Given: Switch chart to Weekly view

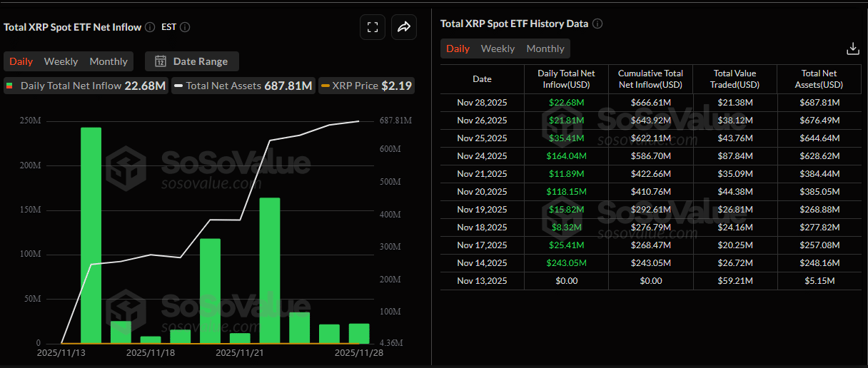Looking at the screenshot, I should click(x=61, y=61).
